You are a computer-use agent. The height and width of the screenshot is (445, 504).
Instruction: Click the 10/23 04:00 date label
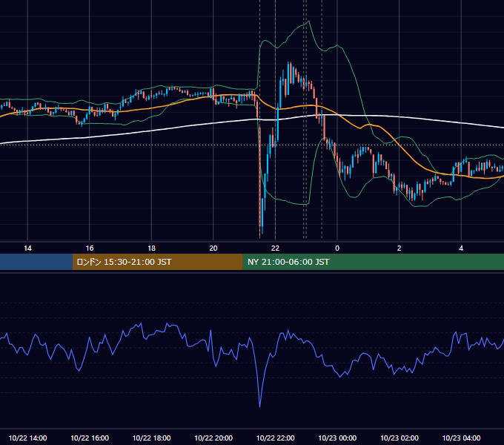[461, 438]
